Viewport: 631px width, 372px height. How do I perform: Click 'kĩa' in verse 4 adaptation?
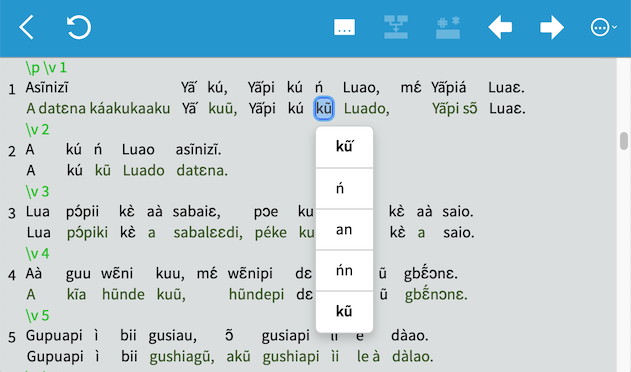pos(76,295)
